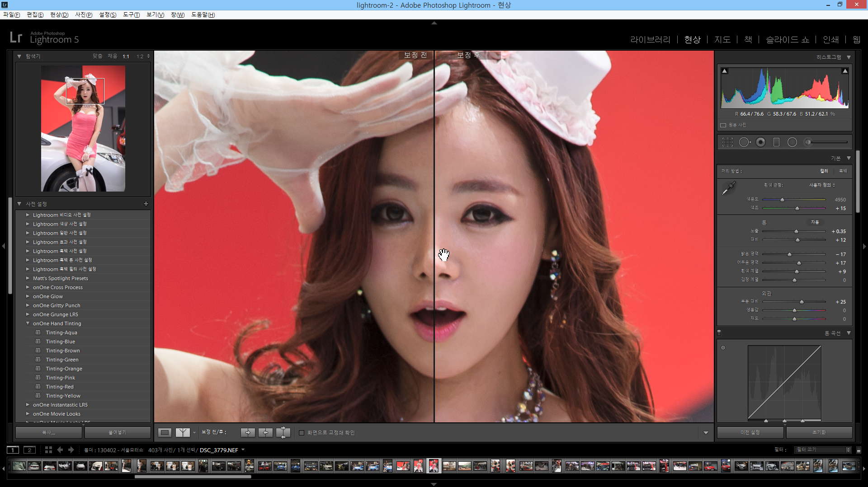Go back with the filmstrip left arrow
The image size is (868, 487).
(60, 450)
